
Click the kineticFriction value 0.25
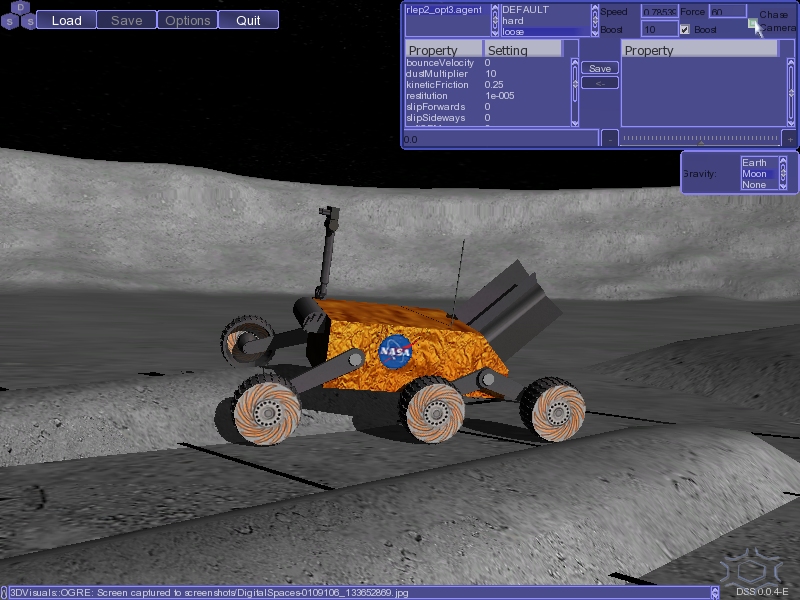[494, 85]
